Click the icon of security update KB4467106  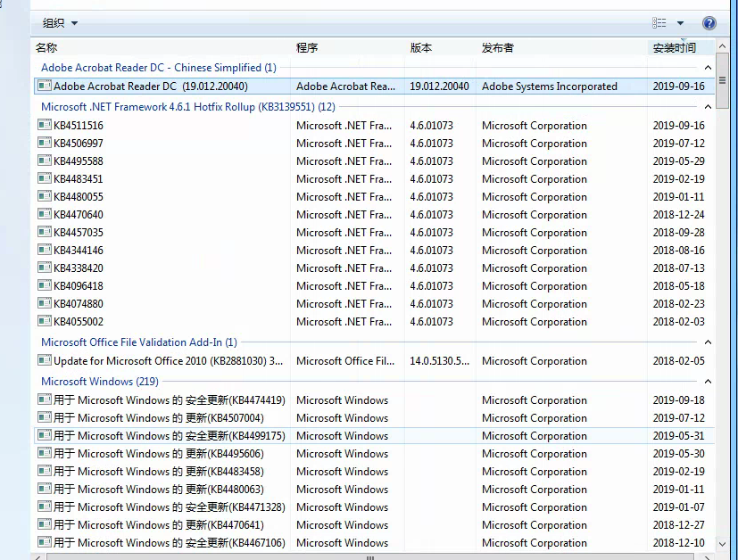coord(45,542)
